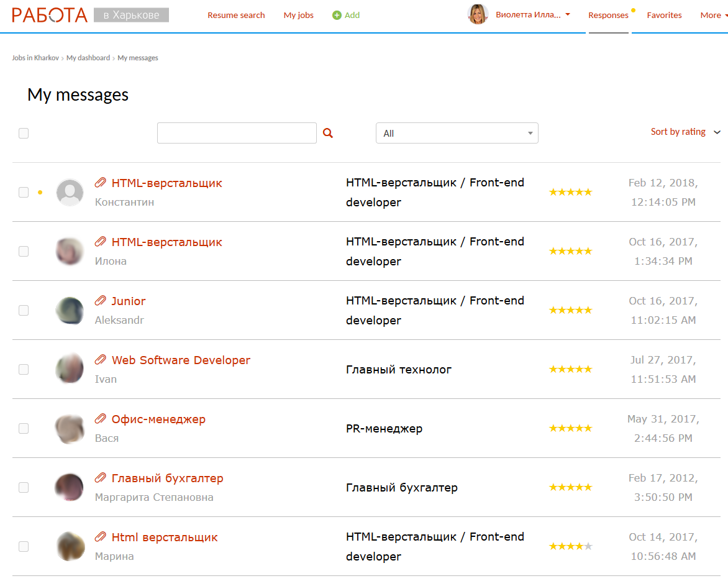Image resolution: width=728 pixels, height=581 pixels.
Task: Toggle the select-all messages checkbox
Action: (x=24, y=133)
